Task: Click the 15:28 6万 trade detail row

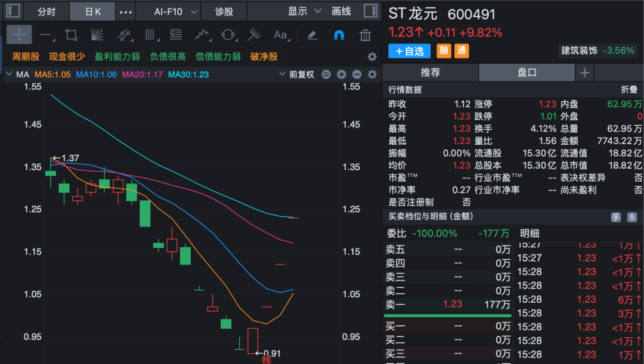Action: pyautogui.click(x=579, y=300)
